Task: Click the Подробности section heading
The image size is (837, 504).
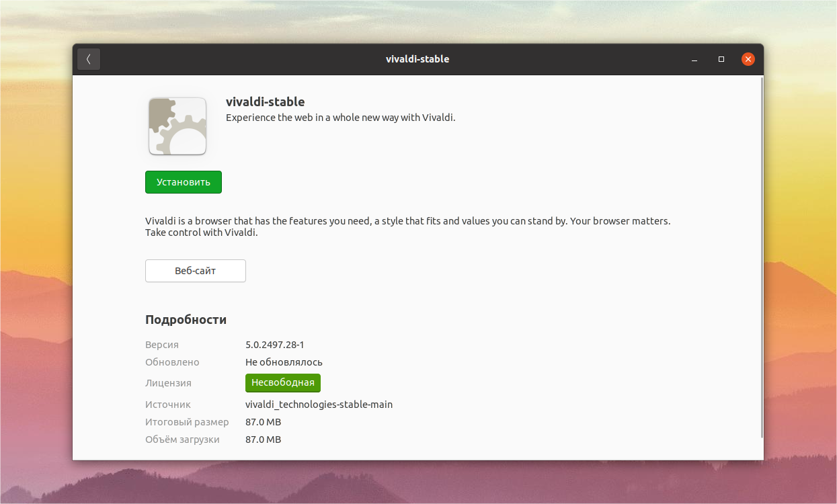Action: [x=186, y=320]
